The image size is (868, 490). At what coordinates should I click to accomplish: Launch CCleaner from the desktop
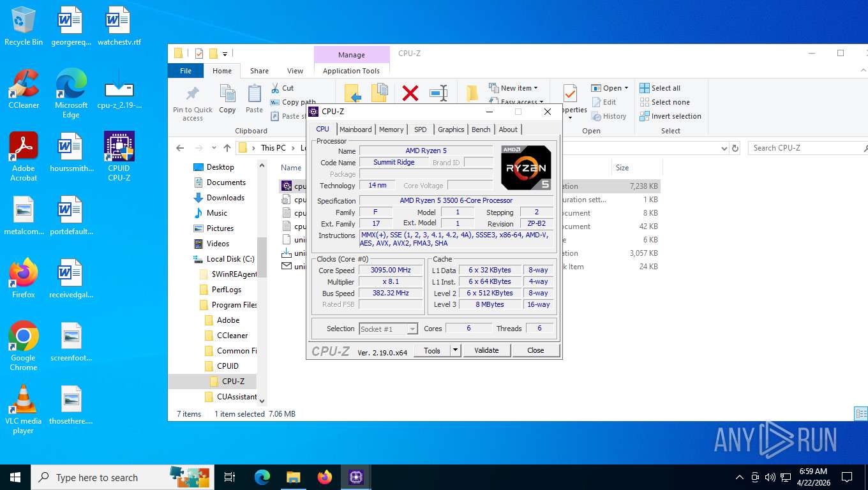click(24, 89)
